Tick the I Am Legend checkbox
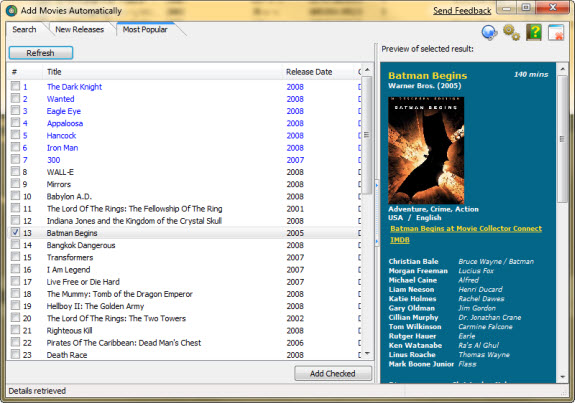Viewport: 575px width, 403px height. pyautogui.click(x=15, y=268)
